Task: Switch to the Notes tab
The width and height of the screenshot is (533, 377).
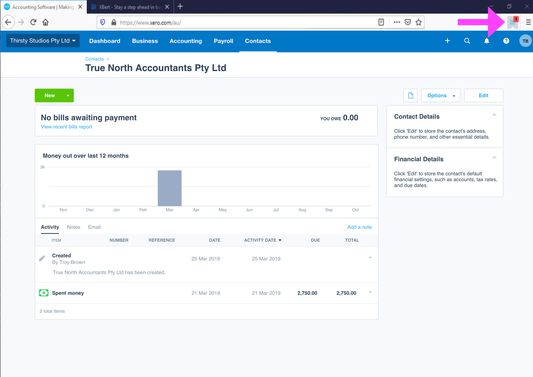Action: click(73, 227)
